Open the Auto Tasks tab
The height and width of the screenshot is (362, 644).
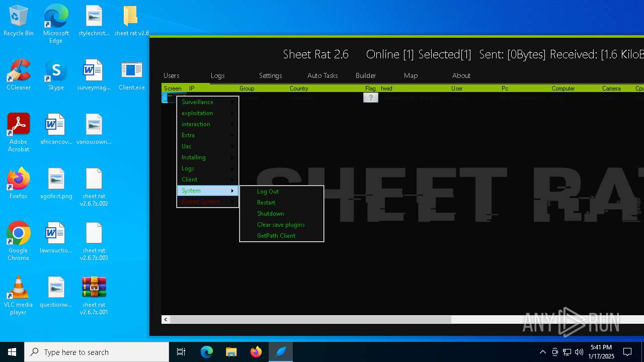point(323,75)
